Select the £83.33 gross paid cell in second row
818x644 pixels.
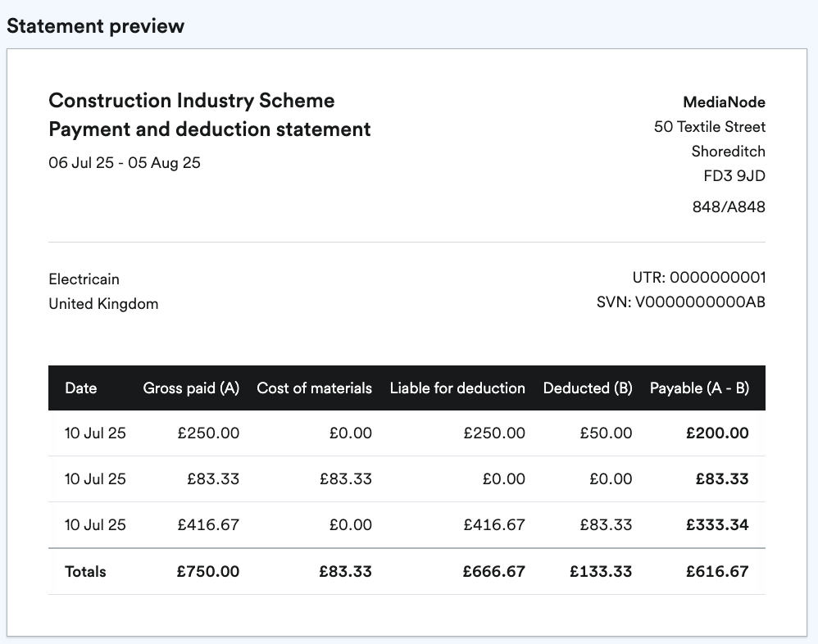[213, 478]
